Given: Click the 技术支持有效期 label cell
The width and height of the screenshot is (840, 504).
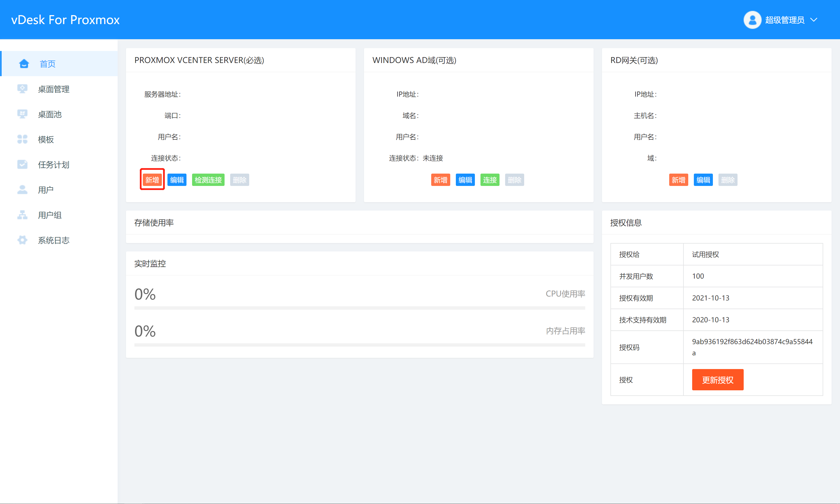Looking at the screenshot, I should pos(647,319).
